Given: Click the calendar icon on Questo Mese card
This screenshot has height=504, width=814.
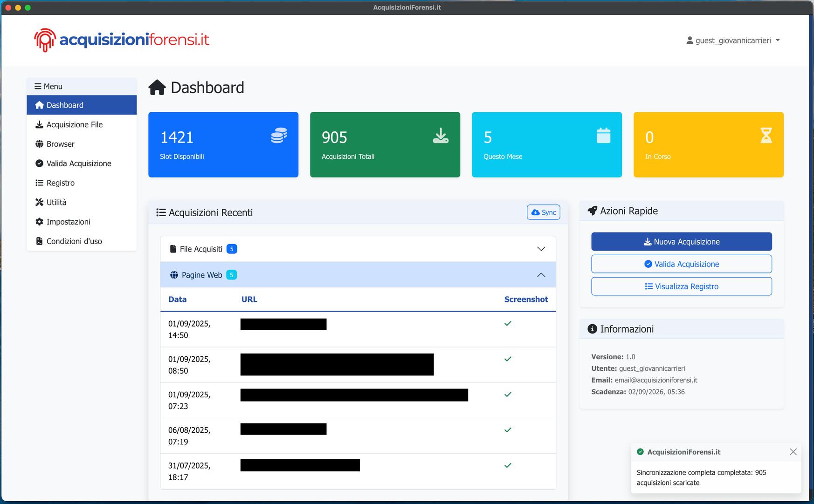Looking at the screenshot, I should point(603,136).
